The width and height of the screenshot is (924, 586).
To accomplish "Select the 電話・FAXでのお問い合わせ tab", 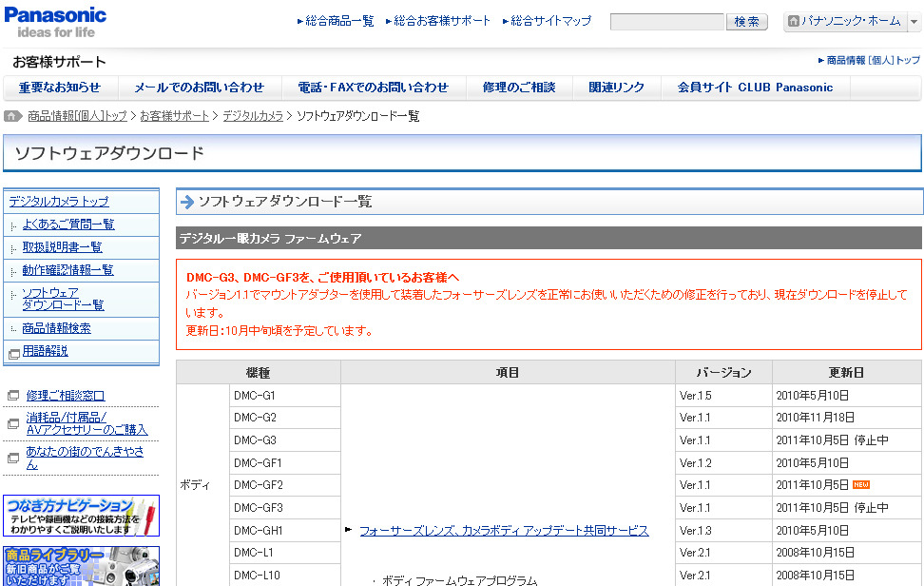I will (x=374, y=88).
